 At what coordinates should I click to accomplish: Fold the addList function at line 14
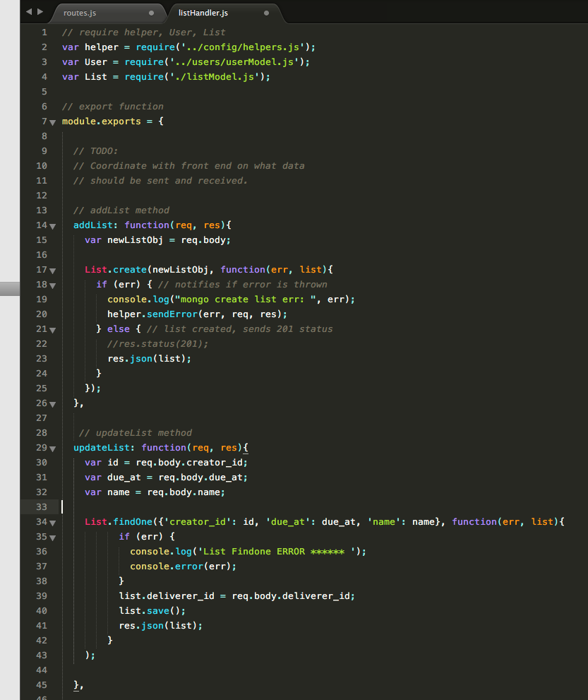pos(52,225)
